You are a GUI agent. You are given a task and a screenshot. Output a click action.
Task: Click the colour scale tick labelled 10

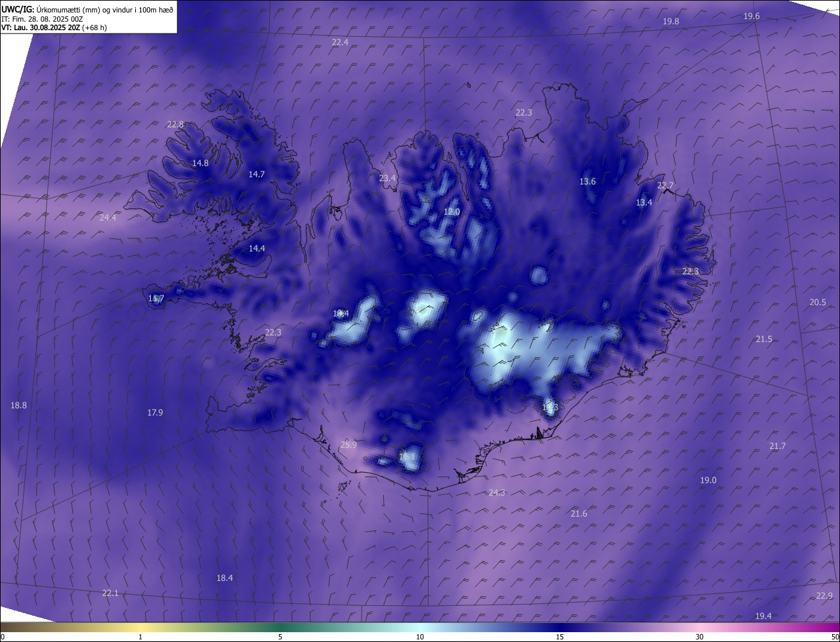coord(420,637)
